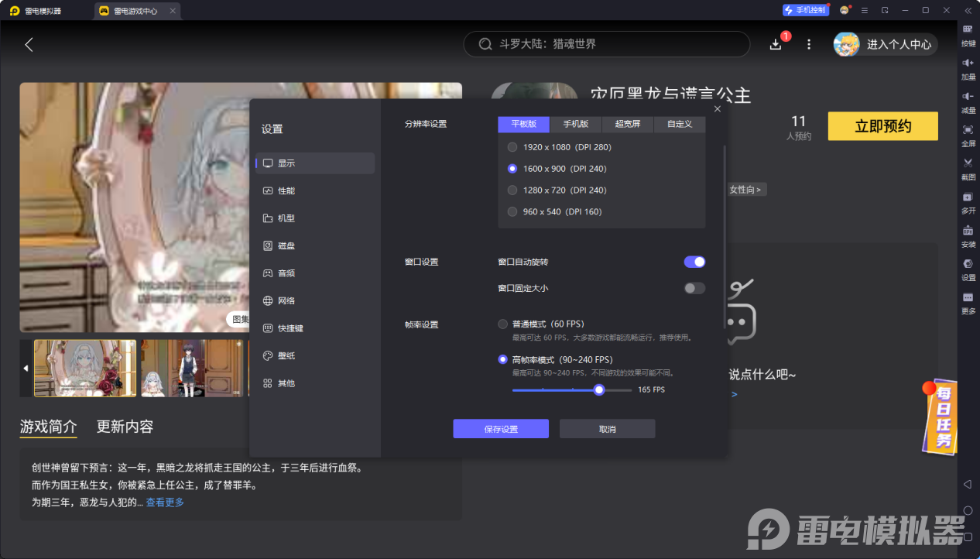Click 取消 button in settings
The image size is (980, 559).
(x=608, y=429)
